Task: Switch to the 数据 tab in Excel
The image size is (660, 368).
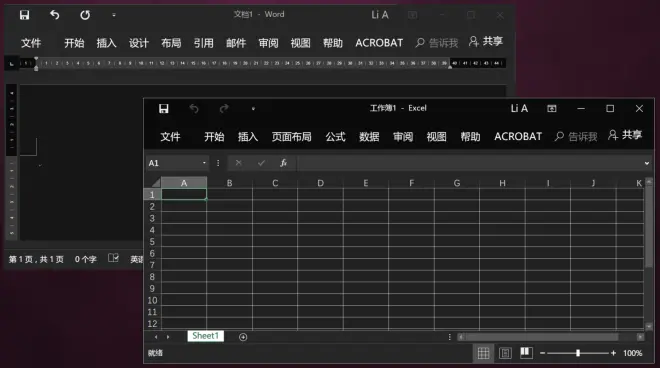Action: click(369, 136)
